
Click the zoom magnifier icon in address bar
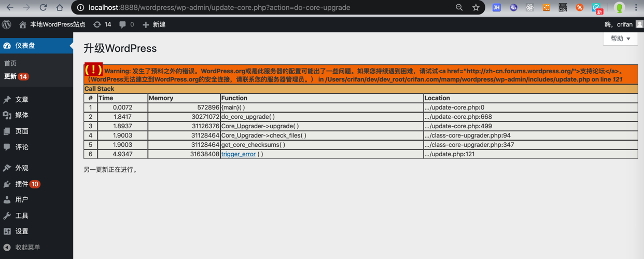pyautogui.click(x=459, y=8)
